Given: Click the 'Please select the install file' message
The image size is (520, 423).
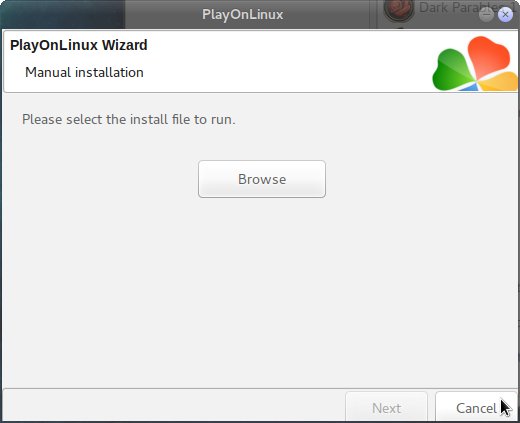Looking at the screenshot, I should [129, 119].
